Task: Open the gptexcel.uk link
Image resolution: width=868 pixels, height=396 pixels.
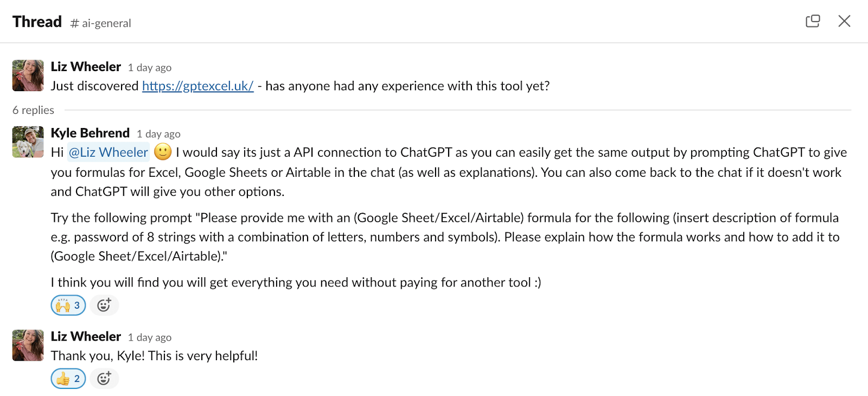Action: pos(197,86)
